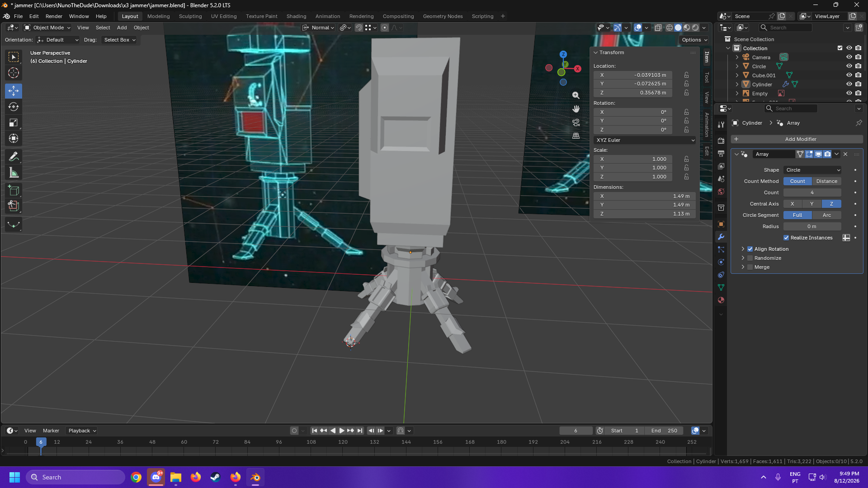Set Central Axis to Y
Viewport: 868px width, 488px height.
click(812, 204)
